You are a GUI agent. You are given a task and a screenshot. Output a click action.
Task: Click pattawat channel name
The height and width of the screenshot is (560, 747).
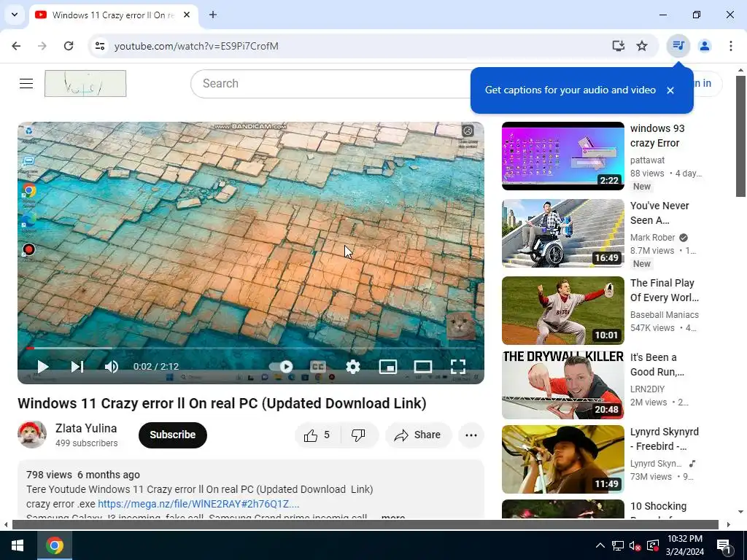[x=647, y=160]
